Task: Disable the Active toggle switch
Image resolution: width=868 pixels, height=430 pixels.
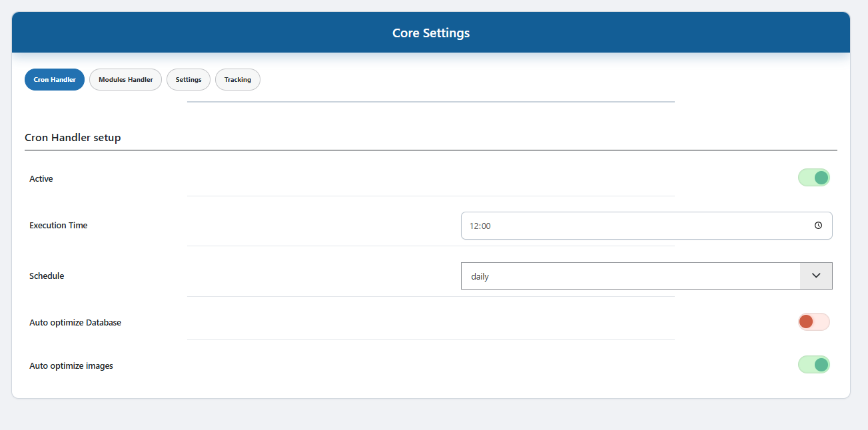Action: pos(814,178)
